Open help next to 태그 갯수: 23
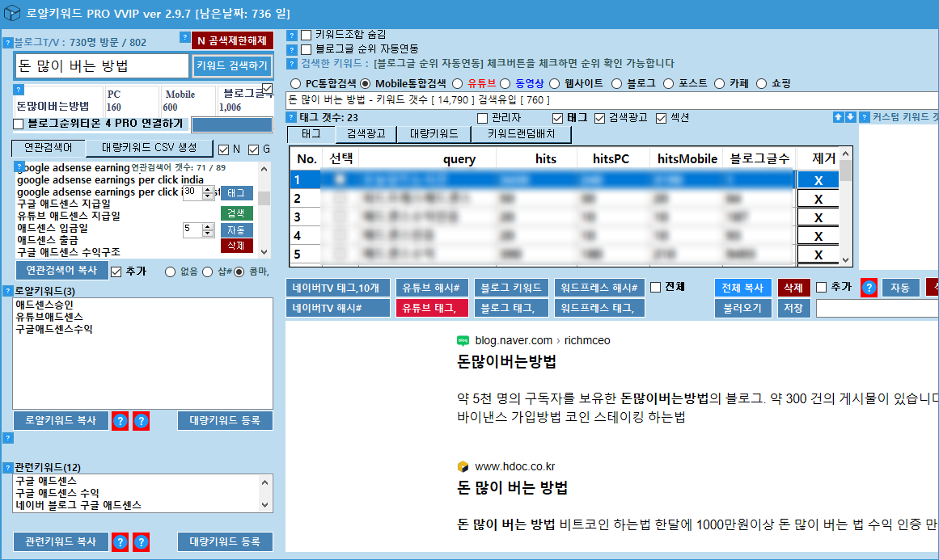Image resolution: width=939 pixels, height=560 pixels. pyautogui.click(x=292, y=117)
